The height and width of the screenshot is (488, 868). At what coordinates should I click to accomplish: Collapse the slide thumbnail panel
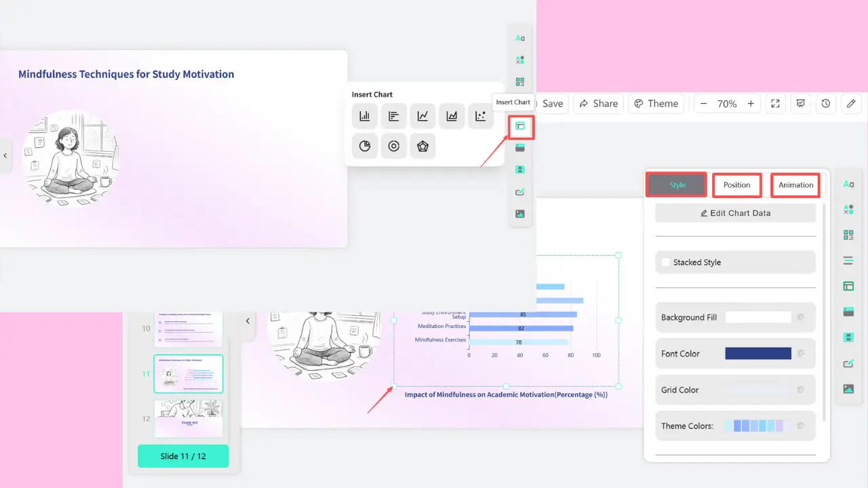pyautogui.click(x=248, y=321)
